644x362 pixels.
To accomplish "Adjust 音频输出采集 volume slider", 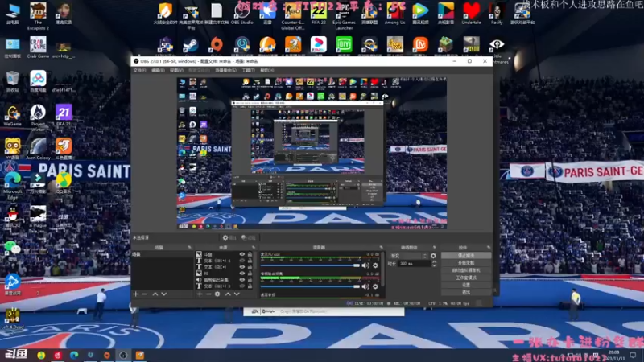I will 310,286.
